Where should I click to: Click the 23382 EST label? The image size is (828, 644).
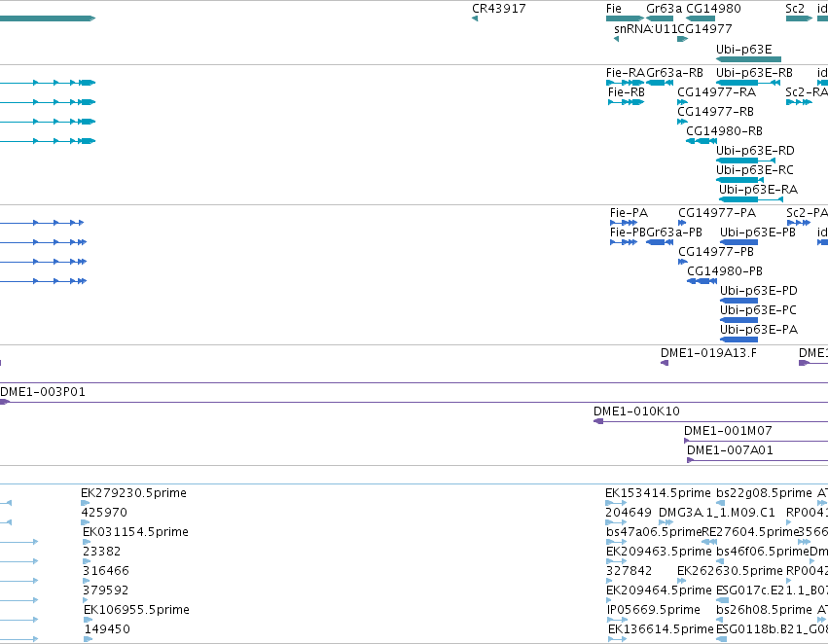click(x=102, y=553)
